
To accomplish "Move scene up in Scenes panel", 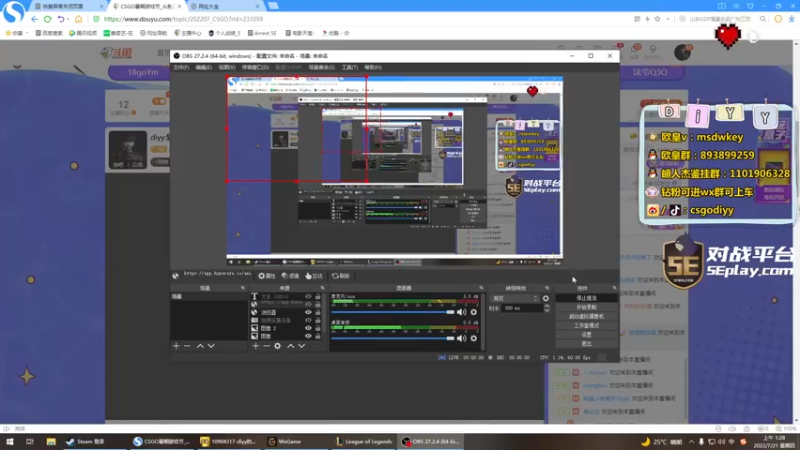I will pyautogui.click(x=200, y=346).
